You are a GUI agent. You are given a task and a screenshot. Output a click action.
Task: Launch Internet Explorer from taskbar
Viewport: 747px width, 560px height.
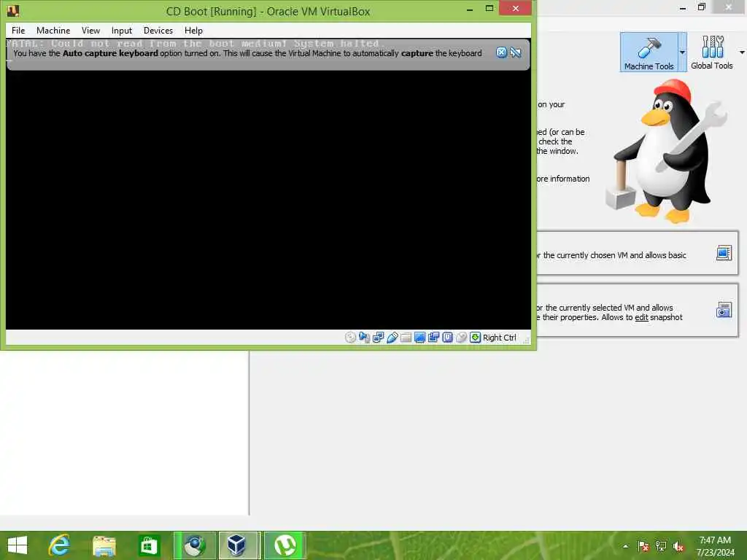point(60,545)
